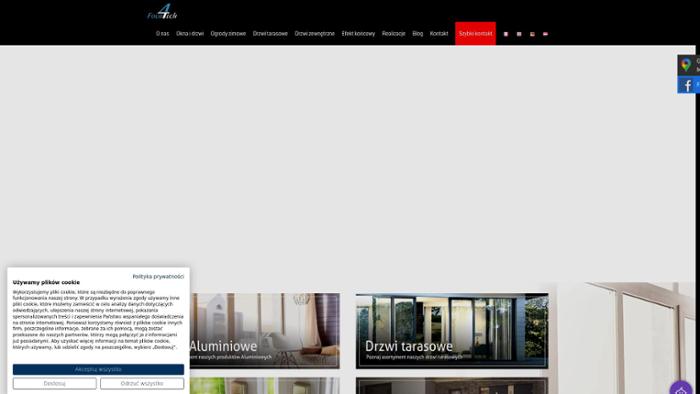700x394 pixels.
Task: Open the Facebook side widget
Action: [688, 85]
